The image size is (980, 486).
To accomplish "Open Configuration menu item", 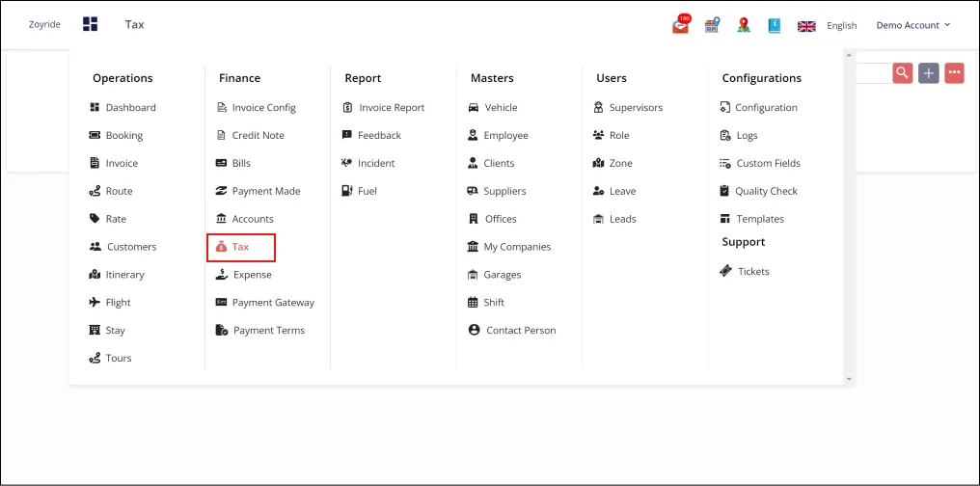I will point(759,107).
